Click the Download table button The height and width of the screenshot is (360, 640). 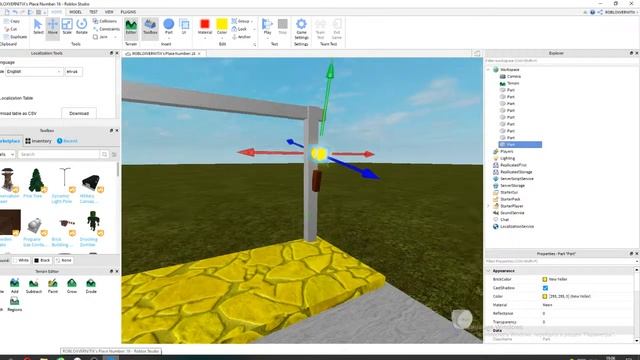point(79,113)
